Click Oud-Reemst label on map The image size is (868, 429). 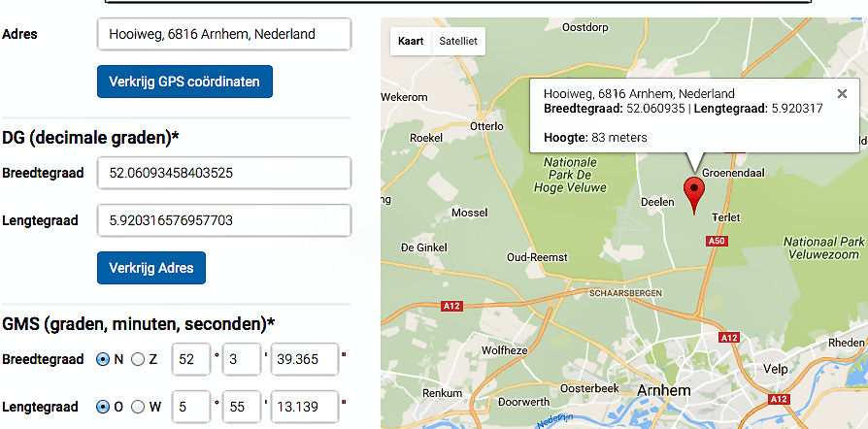pyautogui.click(x=537, y=257)
